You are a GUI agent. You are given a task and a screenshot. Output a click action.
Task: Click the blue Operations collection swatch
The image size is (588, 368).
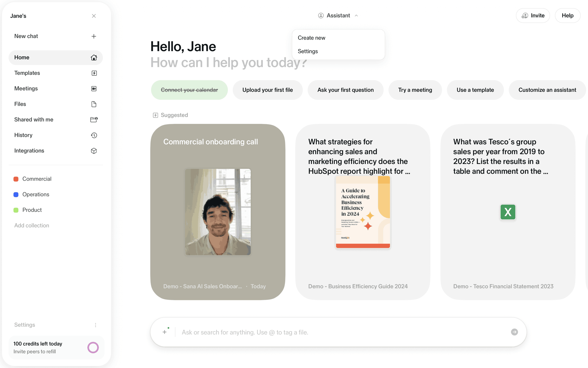tap(16, 195)
